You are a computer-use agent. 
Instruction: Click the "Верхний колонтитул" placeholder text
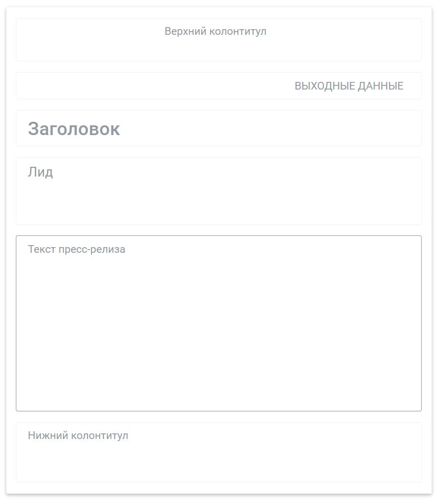(x=215, y=31)
